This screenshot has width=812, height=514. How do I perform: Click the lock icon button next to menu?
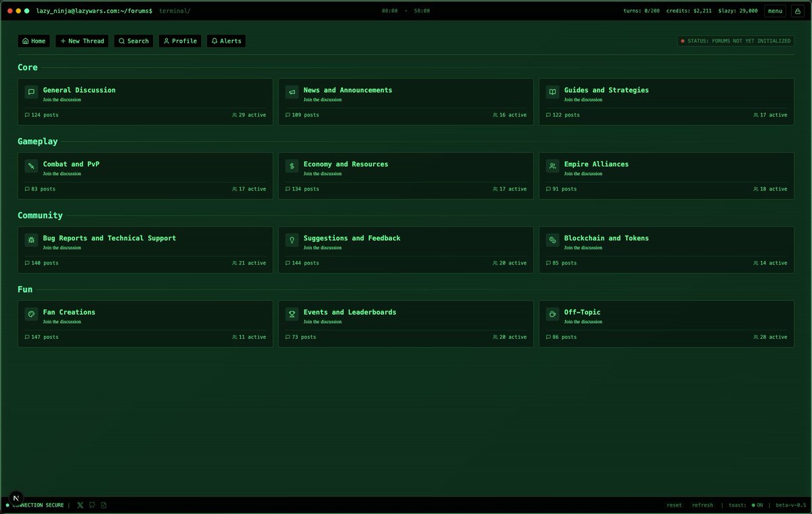[797, 11]
